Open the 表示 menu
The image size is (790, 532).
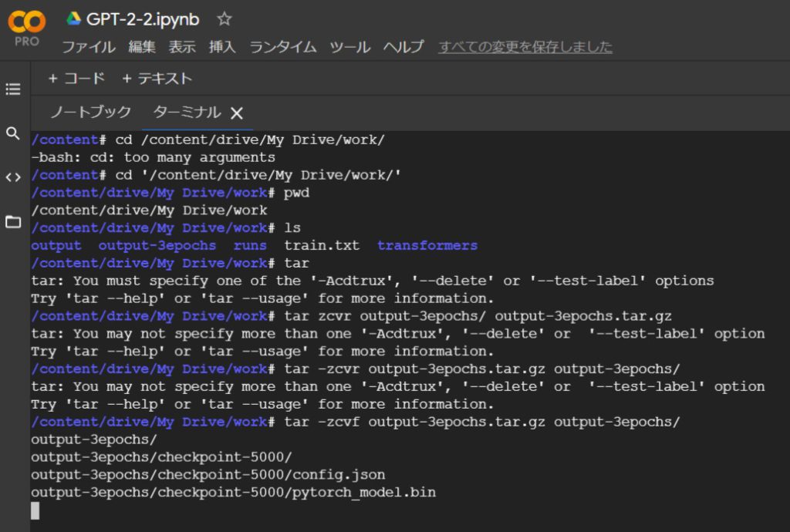[x=182, y=47]
